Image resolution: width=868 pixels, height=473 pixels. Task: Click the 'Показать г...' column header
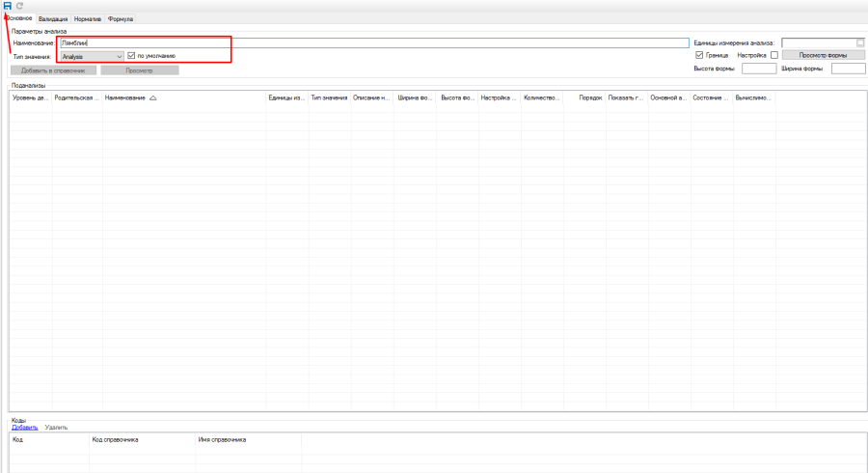[x=627, y=98]
